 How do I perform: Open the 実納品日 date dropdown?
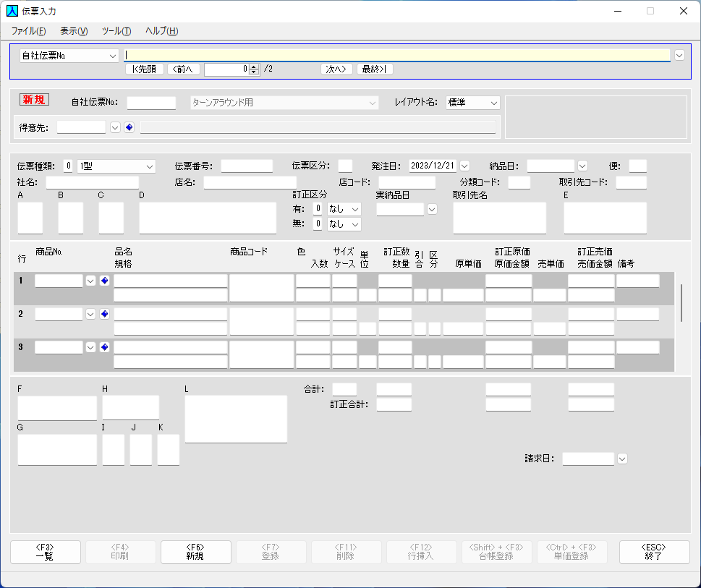tap(432, 209)
